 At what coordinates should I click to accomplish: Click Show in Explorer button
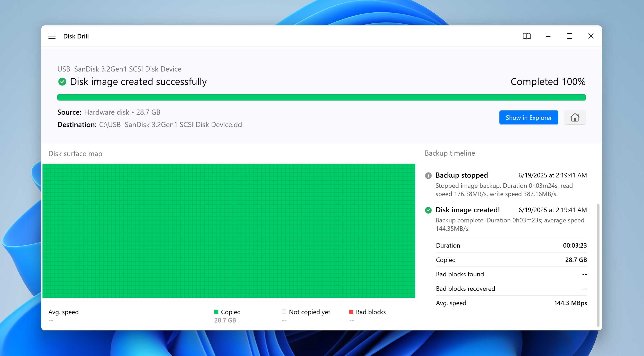tap(528, 117)
